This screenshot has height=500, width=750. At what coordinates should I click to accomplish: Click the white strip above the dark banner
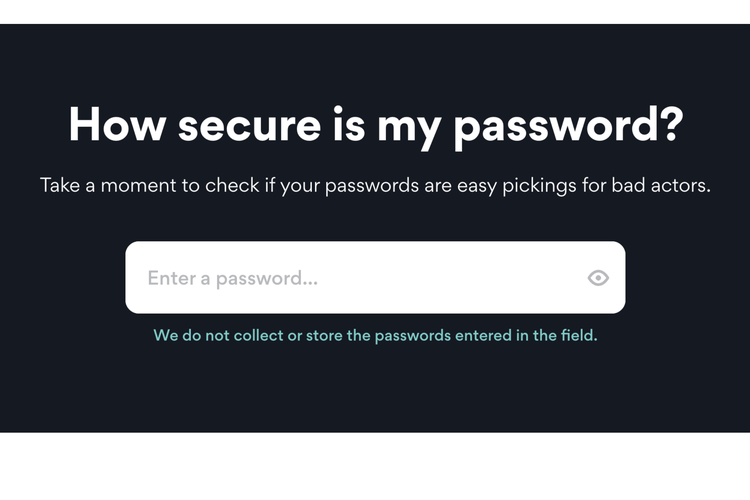pos(375,11)
